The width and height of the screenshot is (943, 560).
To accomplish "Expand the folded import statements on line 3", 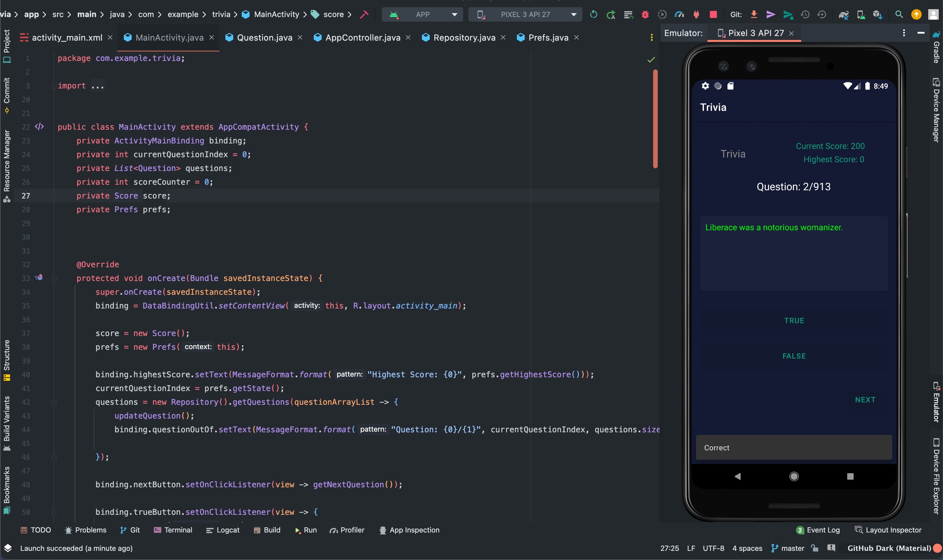I will pyautogui.click(x=54, y=86).
